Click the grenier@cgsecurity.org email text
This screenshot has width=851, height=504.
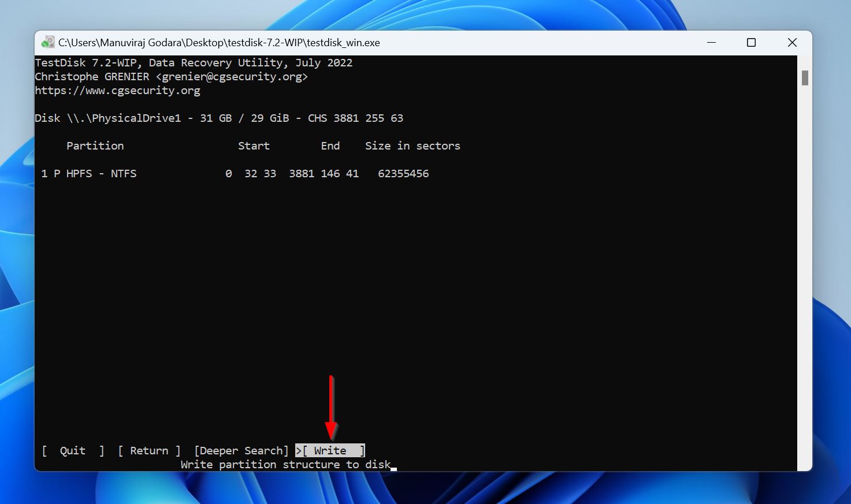tap(232, 77)
